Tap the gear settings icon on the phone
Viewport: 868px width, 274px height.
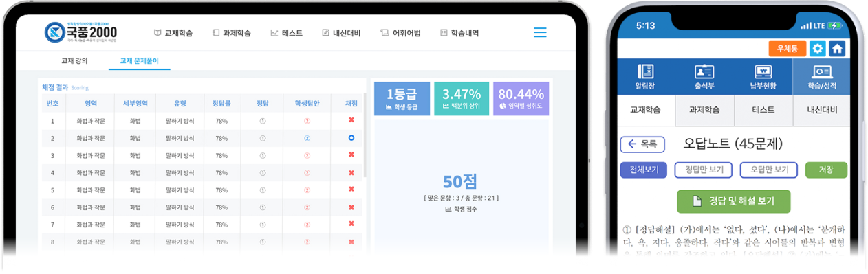point(817,49)
